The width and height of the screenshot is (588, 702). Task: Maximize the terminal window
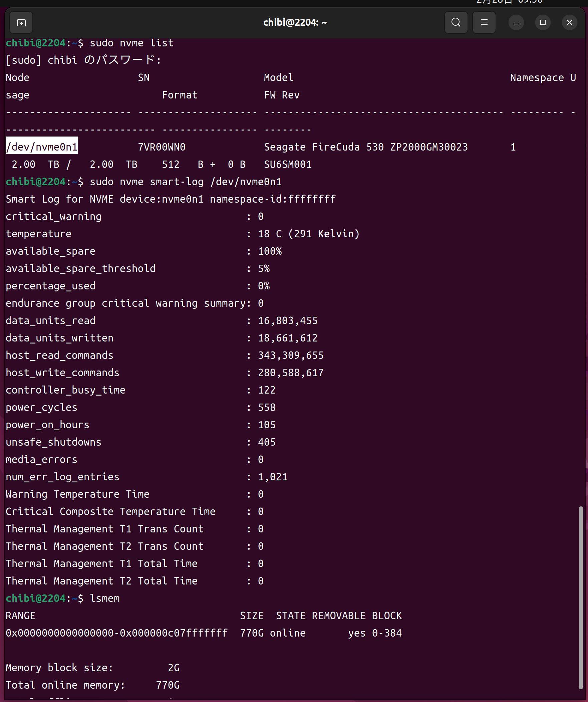point(543,23)
